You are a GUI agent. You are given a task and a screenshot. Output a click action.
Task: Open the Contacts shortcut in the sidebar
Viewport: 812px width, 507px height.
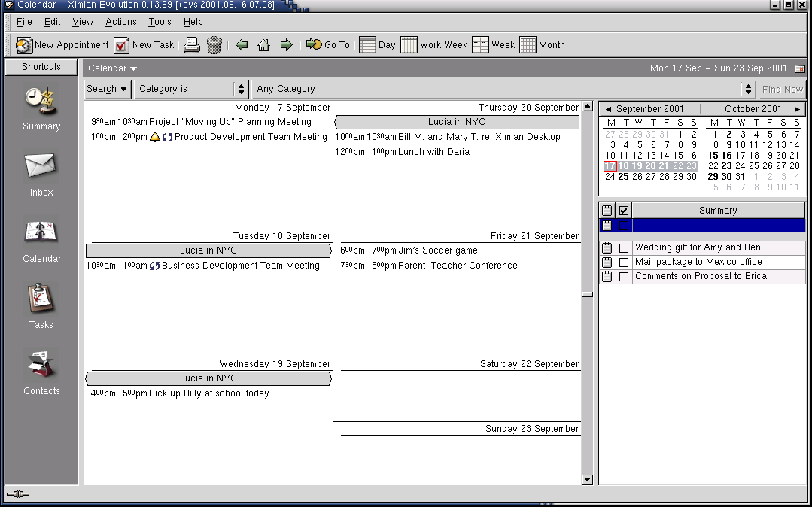pyautogui.click(x=41, y=372)
